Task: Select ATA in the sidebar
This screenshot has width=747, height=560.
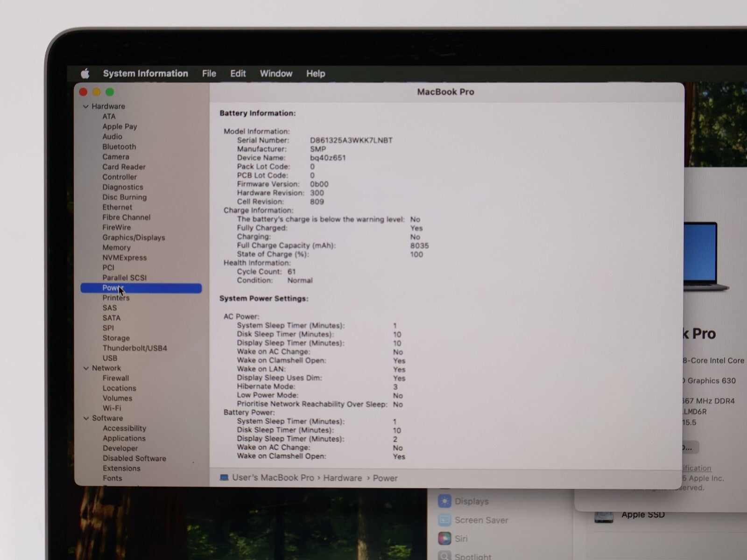Action: point(109,116)
